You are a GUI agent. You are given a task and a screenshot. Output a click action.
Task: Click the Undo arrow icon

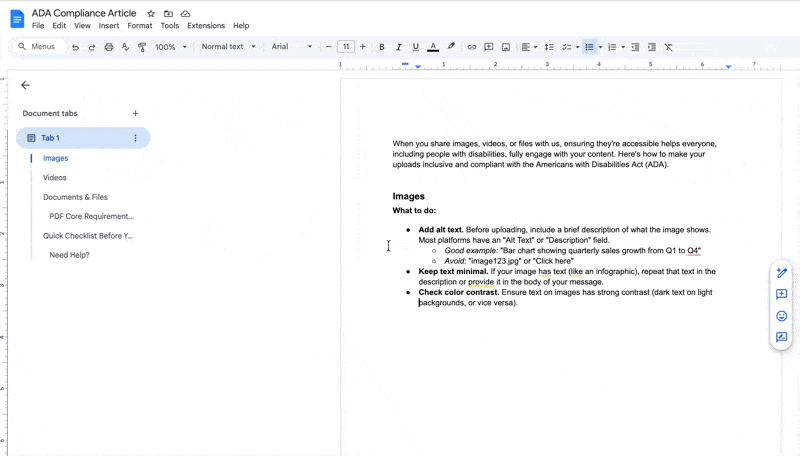(75, 47)
